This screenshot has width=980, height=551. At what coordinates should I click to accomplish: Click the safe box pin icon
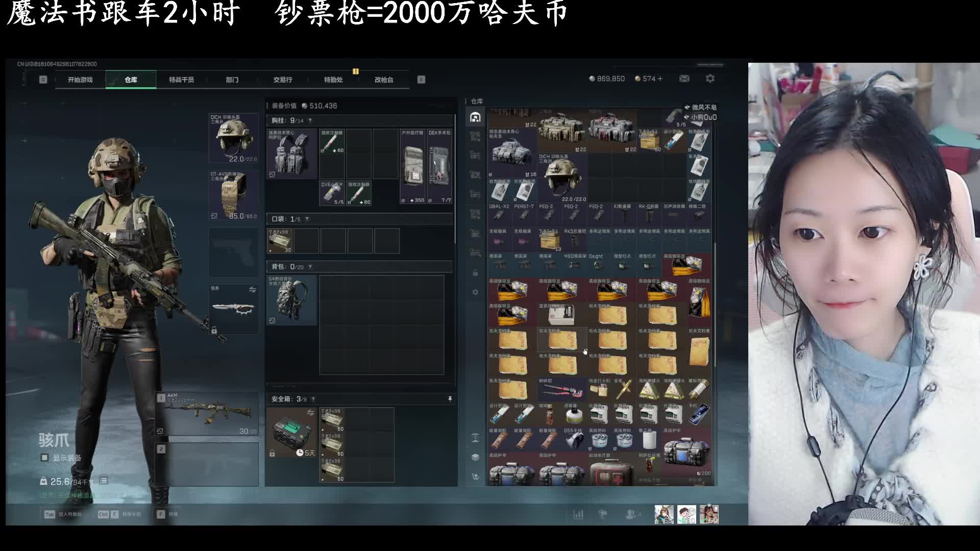pos(450,399)
